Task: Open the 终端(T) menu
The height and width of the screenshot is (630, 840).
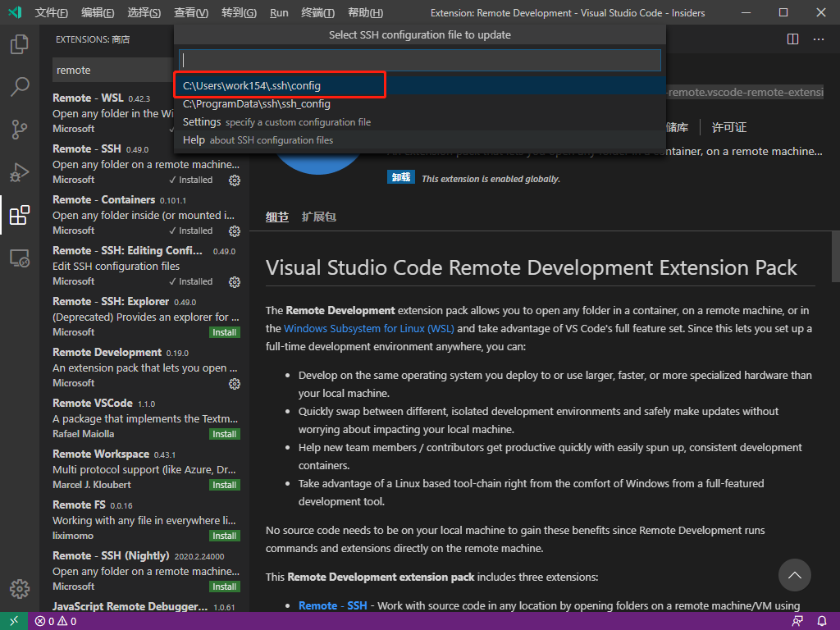Action: coord(317,12)
